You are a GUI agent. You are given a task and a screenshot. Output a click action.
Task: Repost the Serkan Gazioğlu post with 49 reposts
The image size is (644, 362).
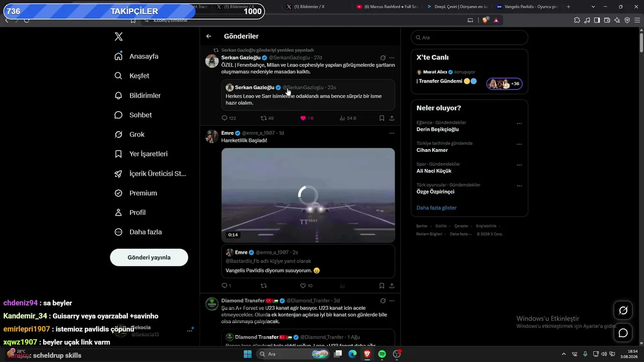pyautogui.click(x=267, y=118)
